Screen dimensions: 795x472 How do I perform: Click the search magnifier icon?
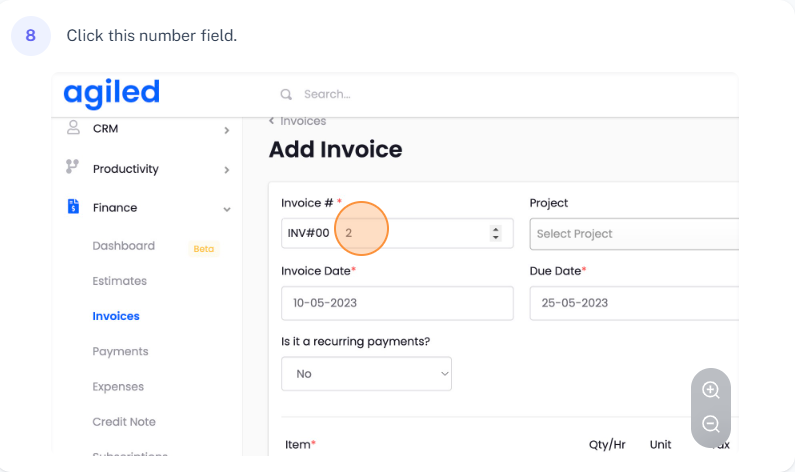click(x=286, y=94)
